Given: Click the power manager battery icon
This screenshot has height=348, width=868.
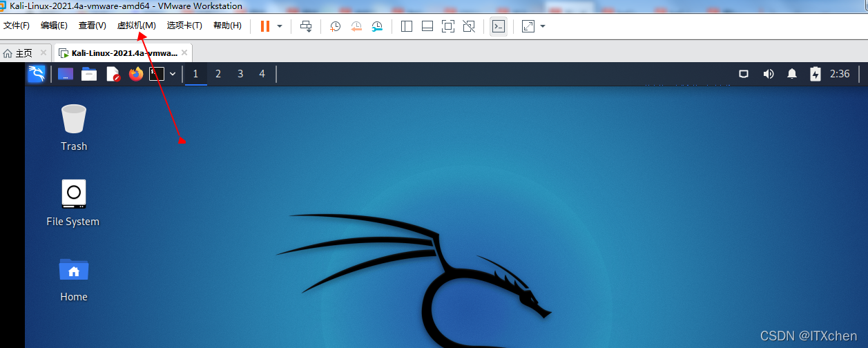Looking at the screenshot, I should [816, 74].
